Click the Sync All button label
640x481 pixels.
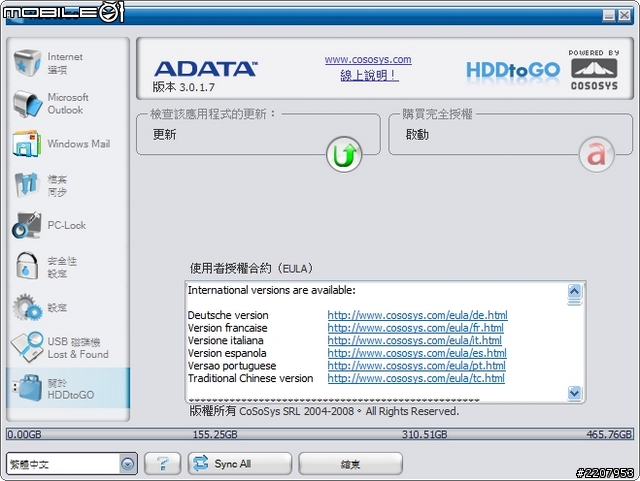233,464
